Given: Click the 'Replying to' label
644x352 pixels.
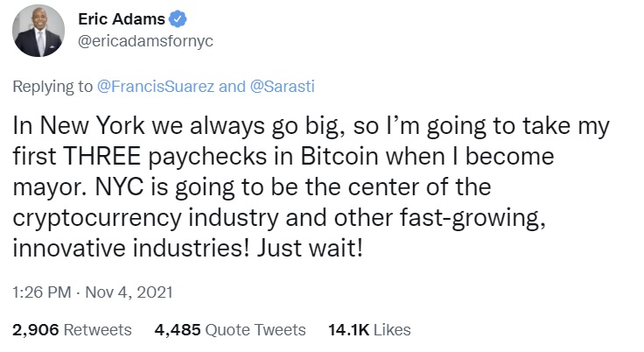Looking at the screenshot, I should coord(52,87).
